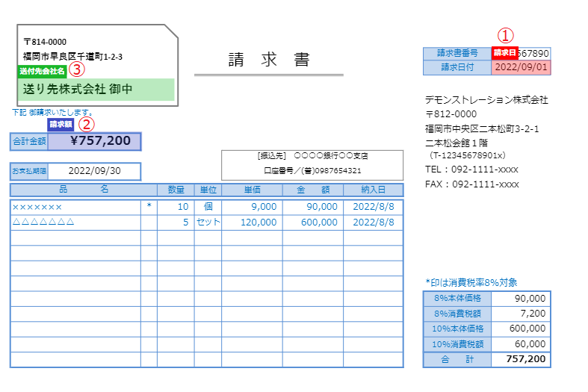Click the quantity 5 cell

[x=176, y=223]
